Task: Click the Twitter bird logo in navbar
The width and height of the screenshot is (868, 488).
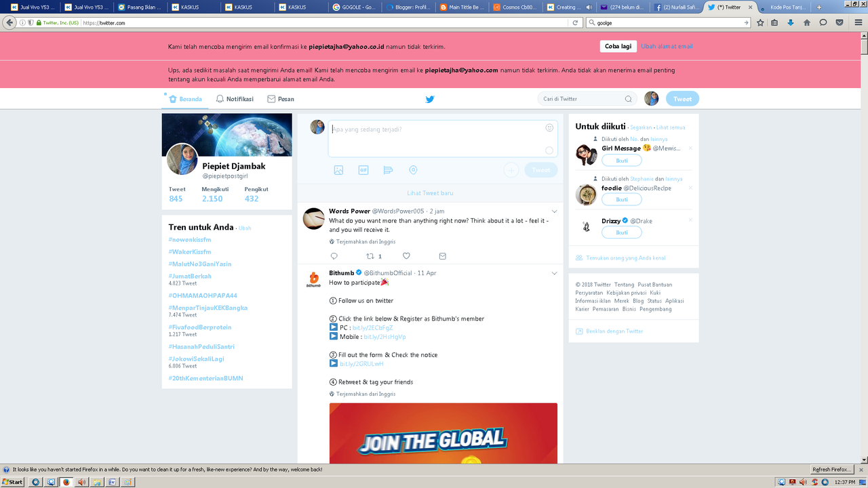Action: coord(430,99)
